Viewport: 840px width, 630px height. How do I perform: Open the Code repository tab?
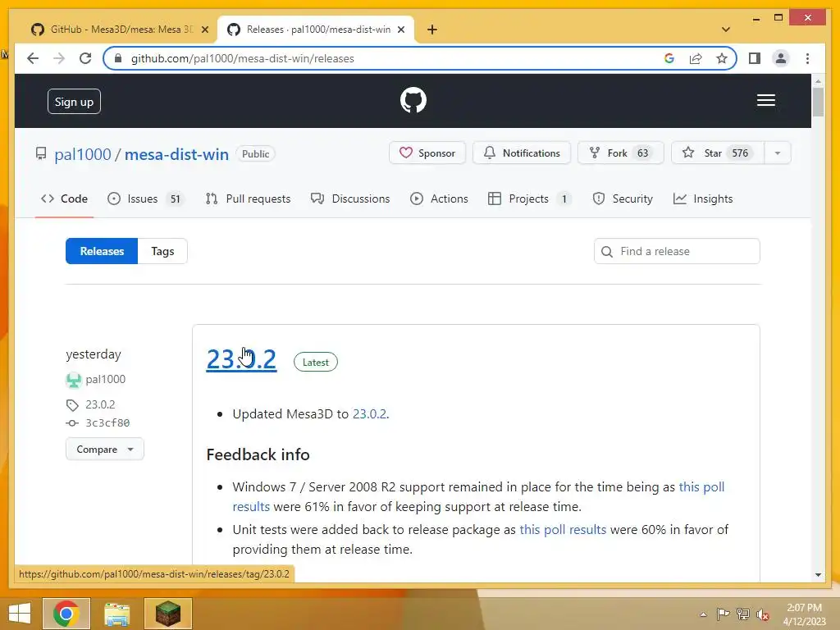64,199
